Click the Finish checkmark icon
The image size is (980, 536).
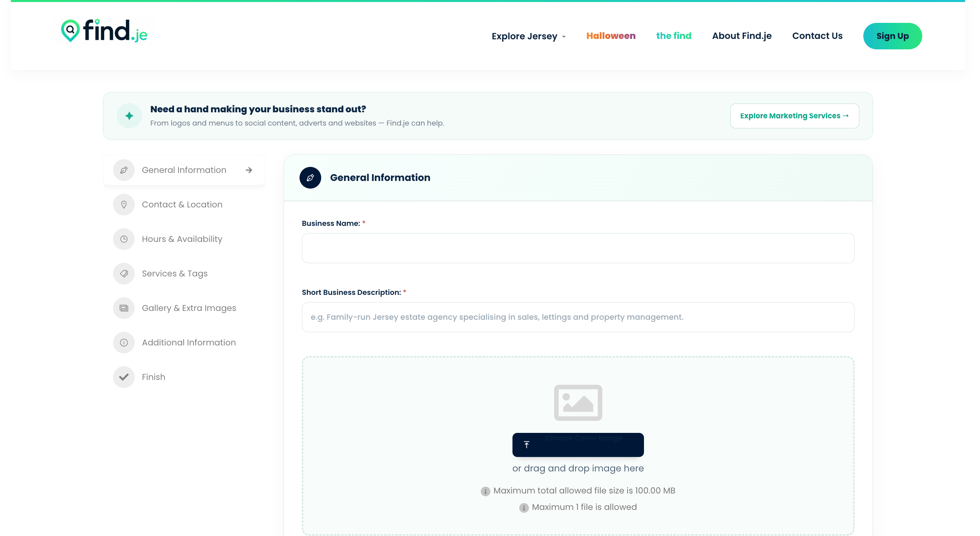tap(124, 377)
